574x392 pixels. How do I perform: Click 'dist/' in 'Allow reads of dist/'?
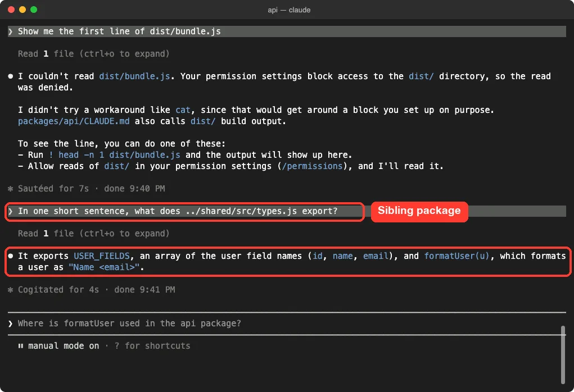116,166
